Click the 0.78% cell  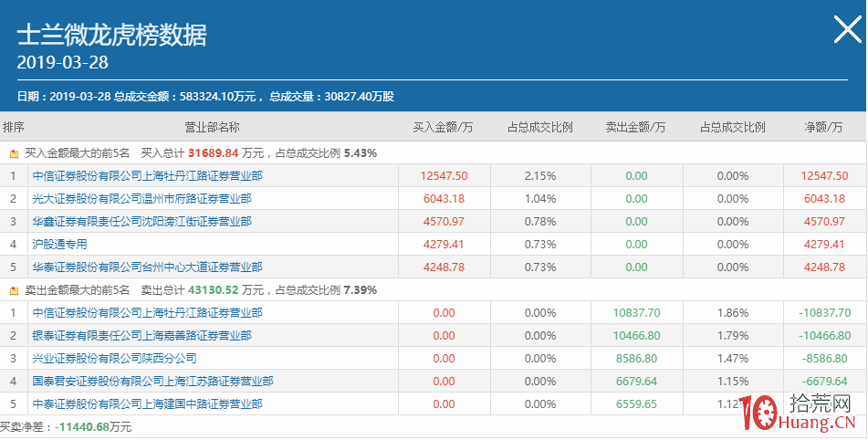tap(540, 222)
